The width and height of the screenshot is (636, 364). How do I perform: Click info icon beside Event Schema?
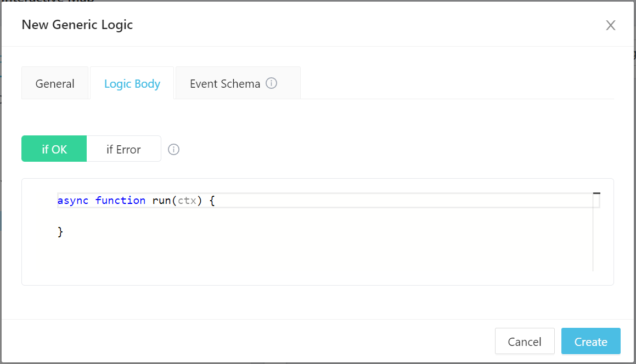point(271,83)
